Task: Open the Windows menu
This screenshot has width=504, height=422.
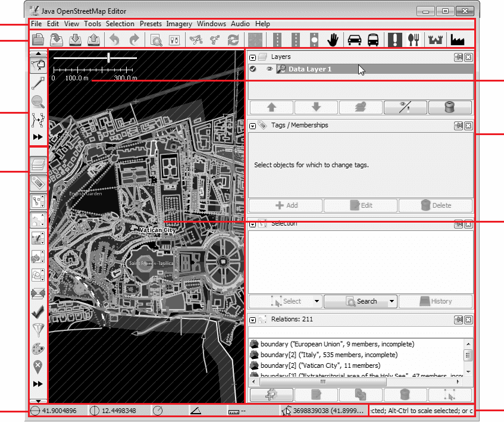Action: (211, 24)
